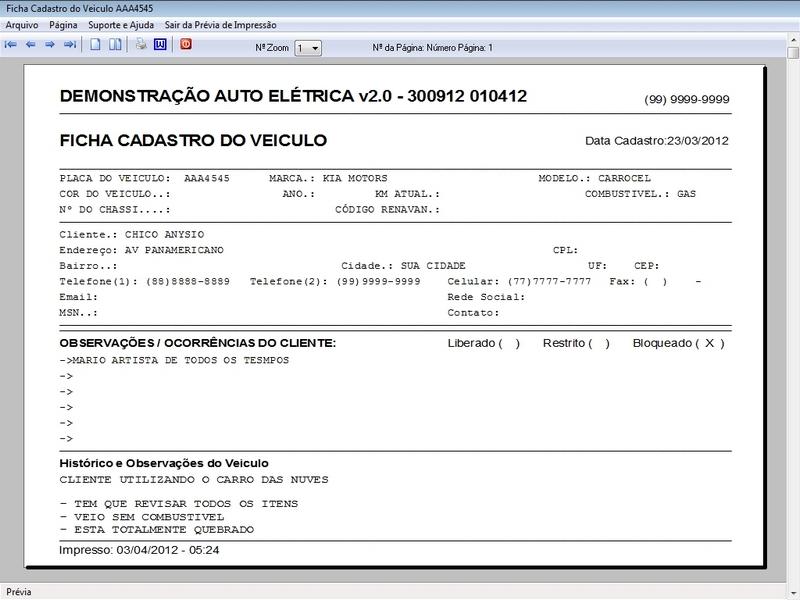Click the COMBUSTIVEL.: GAS field
Viewport: 800px width, 600px height.
point(640,194)
